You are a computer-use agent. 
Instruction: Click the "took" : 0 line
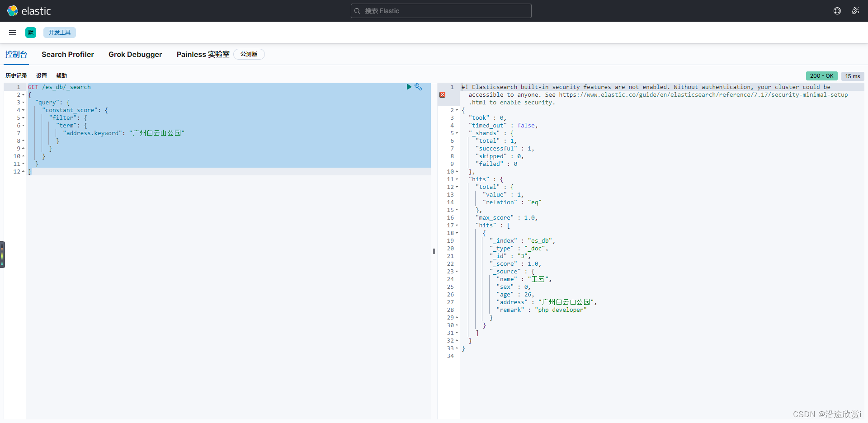click(x=487, y=118)
